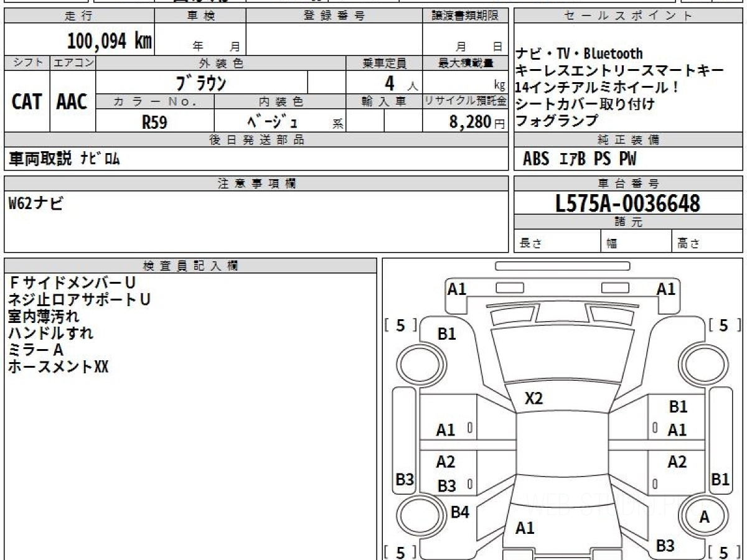Click the recycle deposit 8,280円
This screenshot has height=560, width=747.
[476, 122]
